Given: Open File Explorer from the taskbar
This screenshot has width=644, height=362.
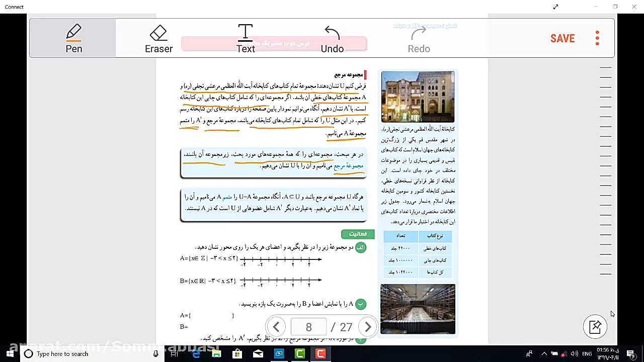Looking at the screenshot, I should [216, 354].
